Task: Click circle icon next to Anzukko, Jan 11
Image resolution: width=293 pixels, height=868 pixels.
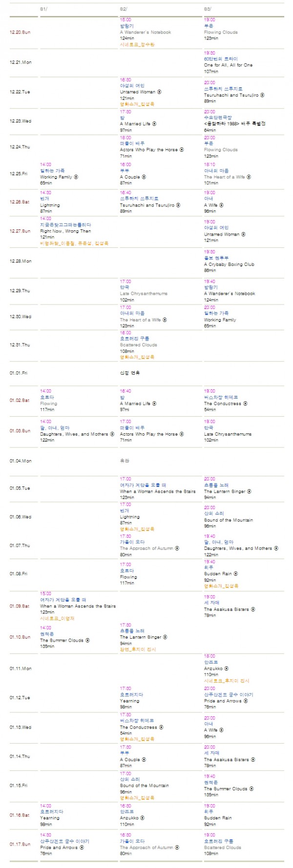Action: click(227, 668)
